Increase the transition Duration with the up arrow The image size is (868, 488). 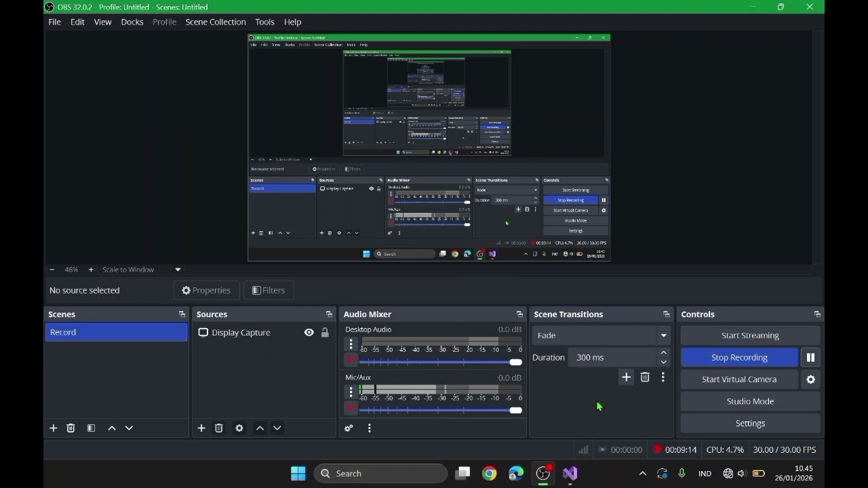664,353
